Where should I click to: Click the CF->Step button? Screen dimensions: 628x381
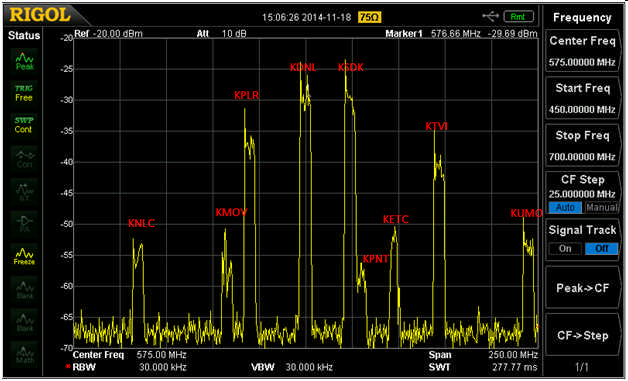tap(582, 335)
